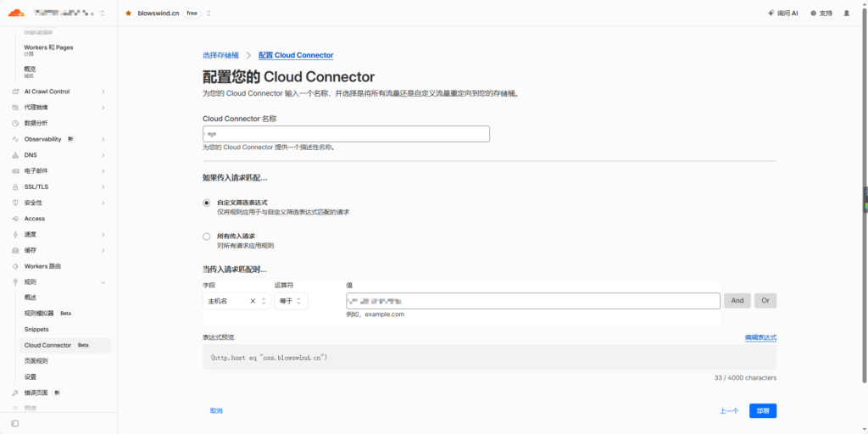This screenshot has width=868, height=434.
Task: Open the blowswind.cn domain switcher
Action: pyautogui.click(x=209, y=13)
